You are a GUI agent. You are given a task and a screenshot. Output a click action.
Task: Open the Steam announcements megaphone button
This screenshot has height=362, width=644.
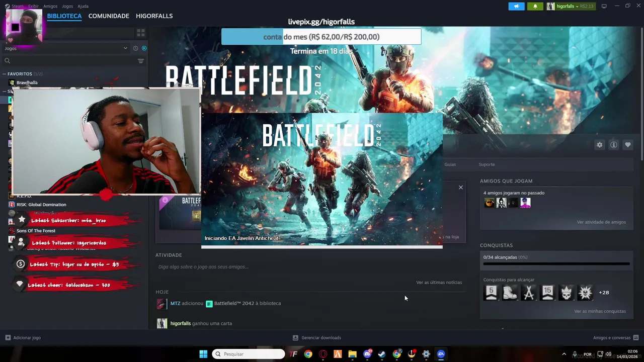[x=516, y=6]
